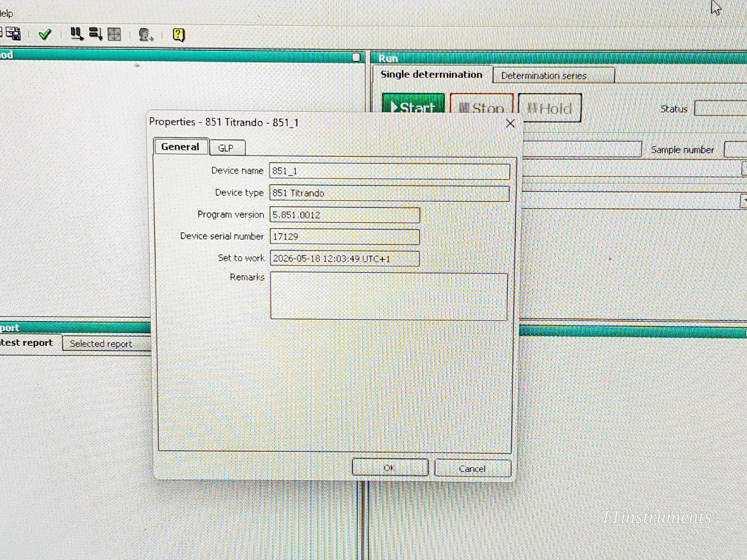Click the Properties dialog title bar text
Screen dimensions: 747x560
(x=224, y=122)
